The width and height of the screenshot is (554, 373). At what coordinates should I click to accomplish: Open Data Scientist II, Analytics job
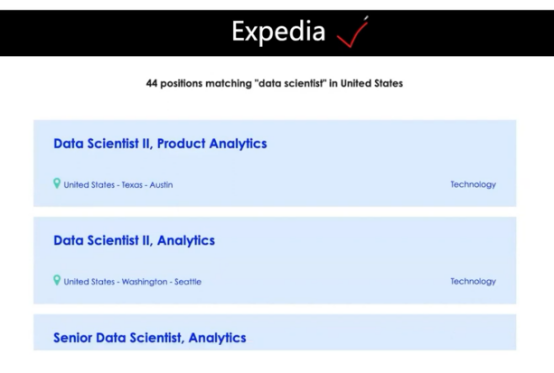click(x=134, y=241)
